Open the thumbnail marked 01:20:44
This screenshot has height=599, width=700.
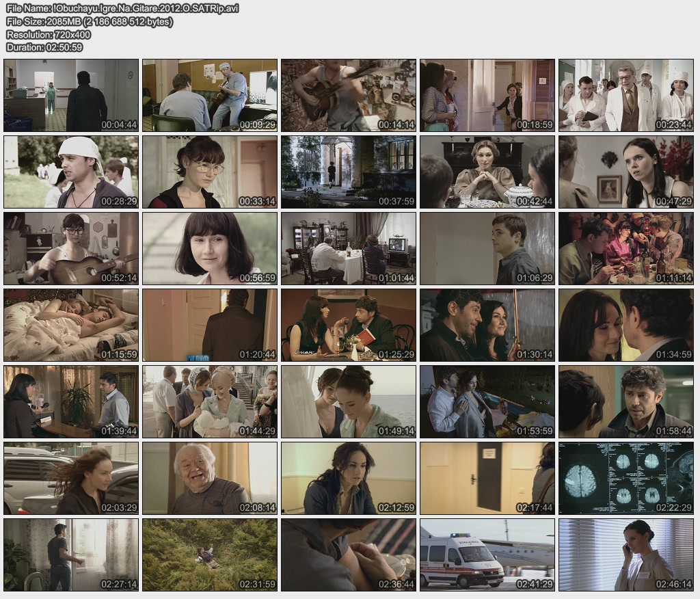click(210, 325)
